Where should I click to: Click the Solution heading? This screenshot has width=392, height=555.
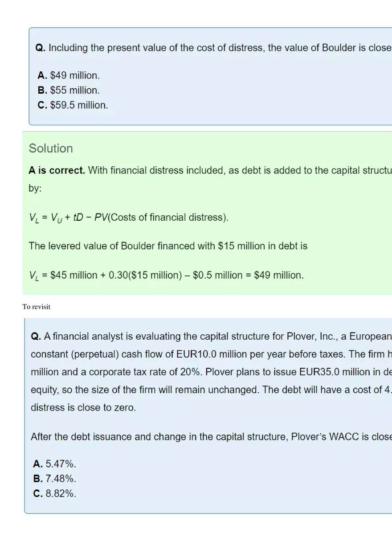tap(51, 148)
